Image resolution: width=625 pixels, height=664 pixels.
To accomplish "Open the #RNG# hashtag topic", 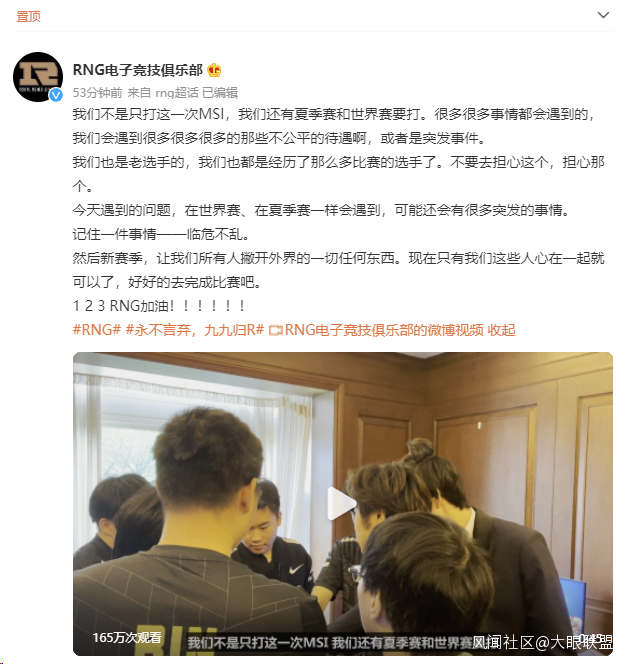I will pos(97,330).
